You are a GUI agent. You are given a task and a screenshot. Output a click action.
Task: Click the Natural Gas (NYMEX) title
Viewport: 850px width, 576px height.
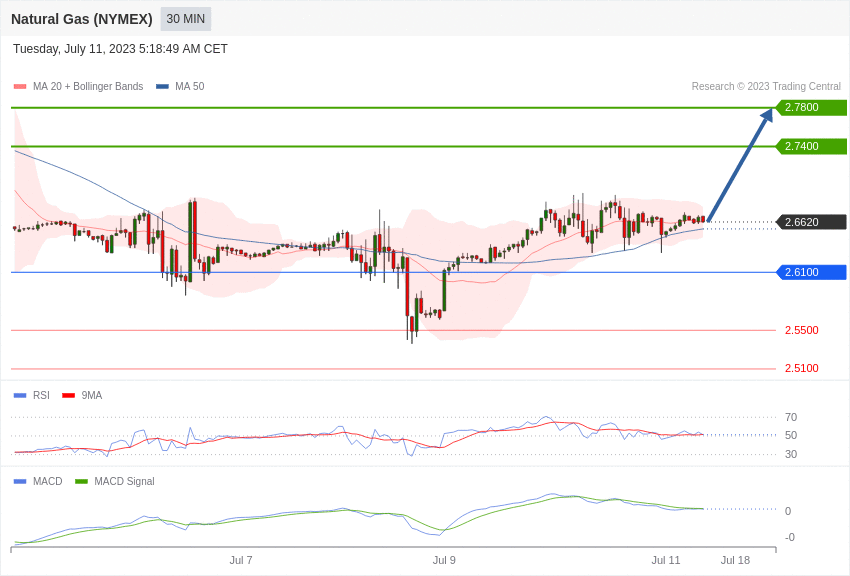pos(82,19)
